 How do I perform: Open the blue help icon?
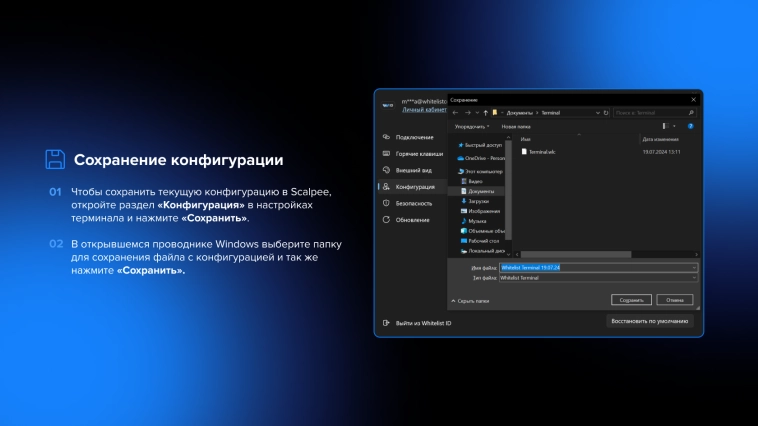pos(690,126)
